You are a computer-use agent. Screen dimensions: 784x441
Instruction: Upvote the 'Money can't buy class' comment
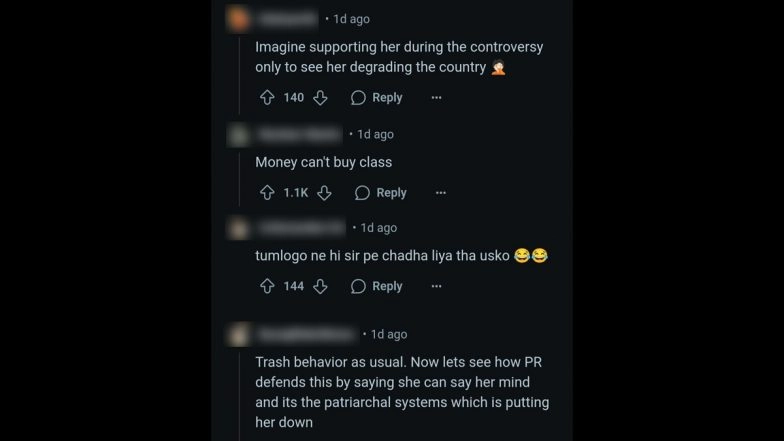(x=267, y=192)
